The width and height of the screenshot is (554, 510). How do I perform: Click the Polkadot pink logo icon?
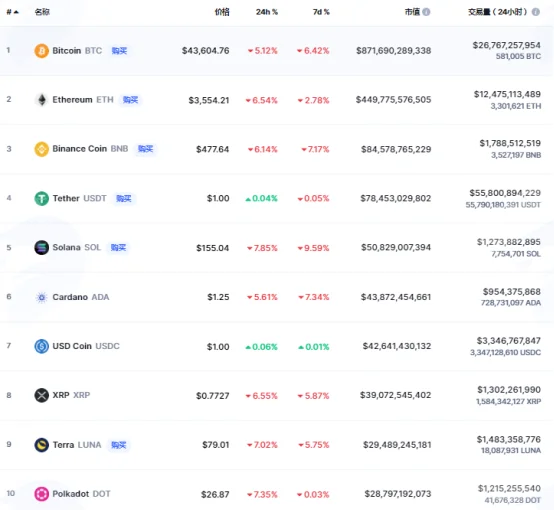click(41, 494)
